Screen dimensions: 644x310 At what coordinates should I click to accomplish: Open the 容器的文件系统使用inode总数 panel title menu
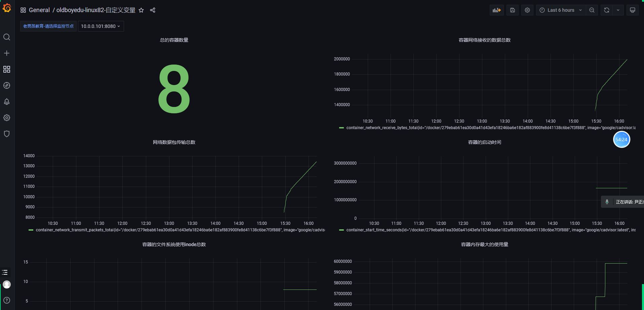tap(174, 244)
